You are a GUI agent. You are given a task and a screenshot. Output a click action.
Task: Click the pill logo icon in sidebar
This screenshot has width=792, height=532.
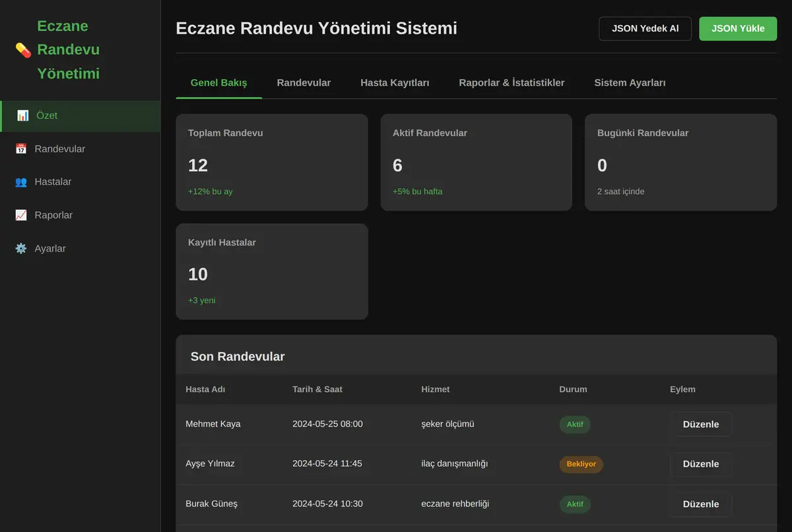tap(23, 50)
